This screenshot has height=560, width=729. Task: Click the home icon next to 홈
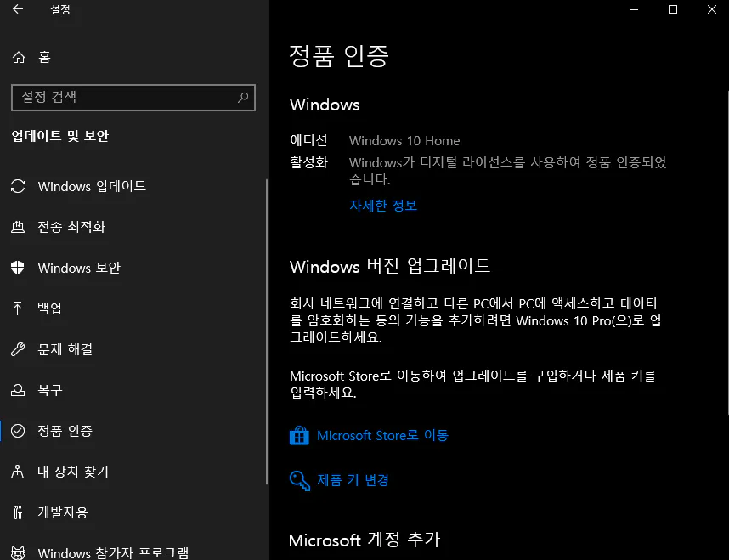point(19,57)
